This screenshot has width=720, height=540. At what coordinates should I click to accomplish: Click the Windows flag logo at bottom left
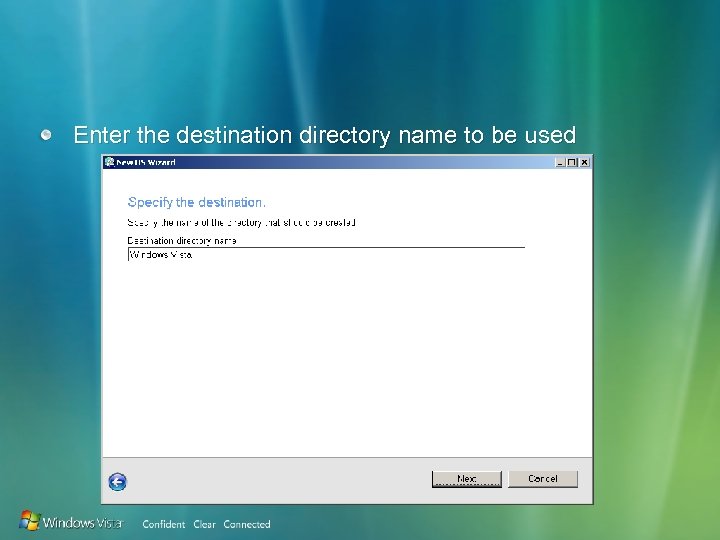click(30, 520)
